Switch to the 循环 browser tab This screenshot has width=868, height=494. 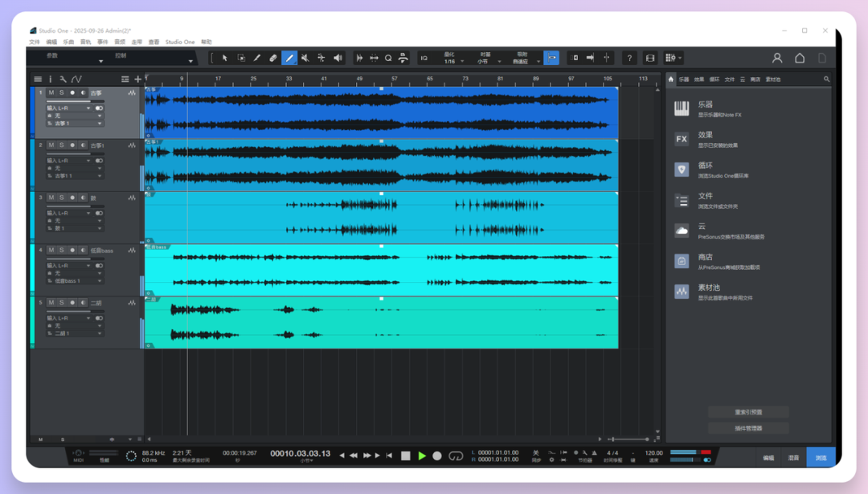(714, 80)
